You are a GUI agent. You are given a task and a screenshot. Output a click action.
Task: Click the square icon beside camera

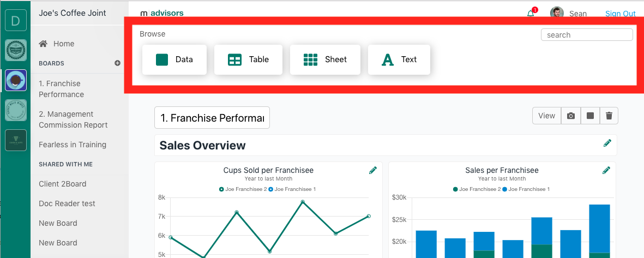pos(590,116)
